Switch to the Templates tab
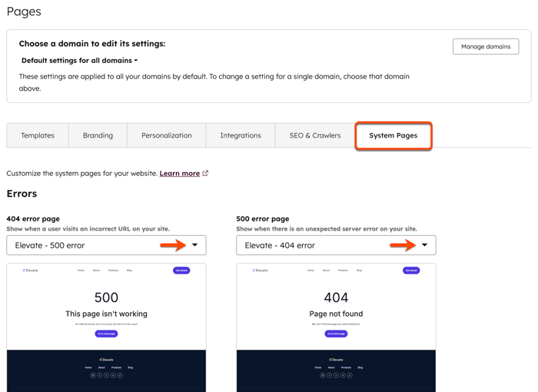538x392 pixels. (38, 135)
